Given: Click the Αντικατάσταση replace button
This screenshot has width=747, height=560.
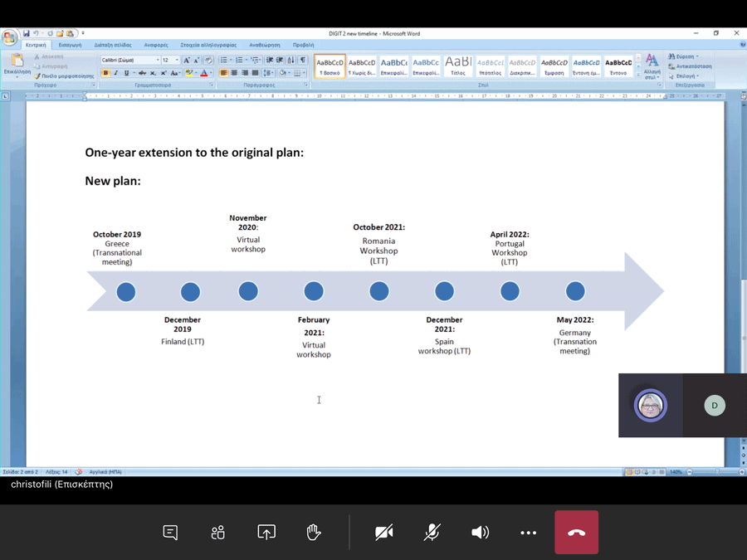Looking at the screenshot, I should pos(693,66).
